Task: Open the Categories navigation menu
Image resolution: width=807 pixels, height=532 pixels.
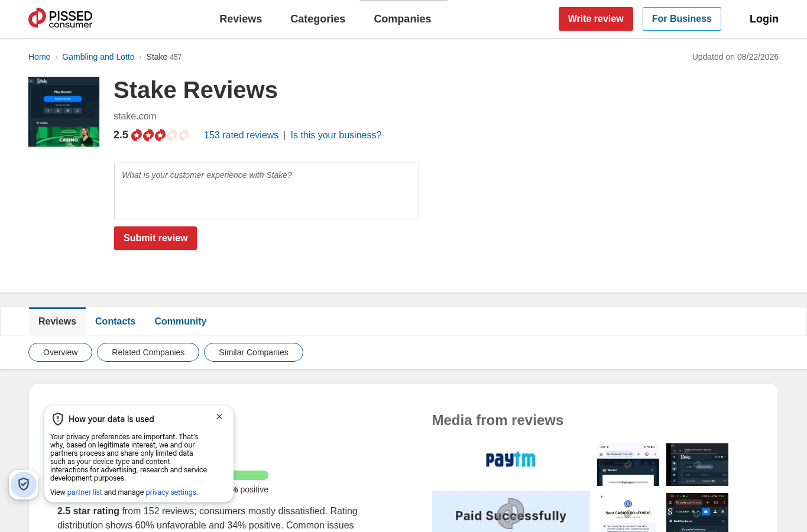Action: (x=317, y=19)
